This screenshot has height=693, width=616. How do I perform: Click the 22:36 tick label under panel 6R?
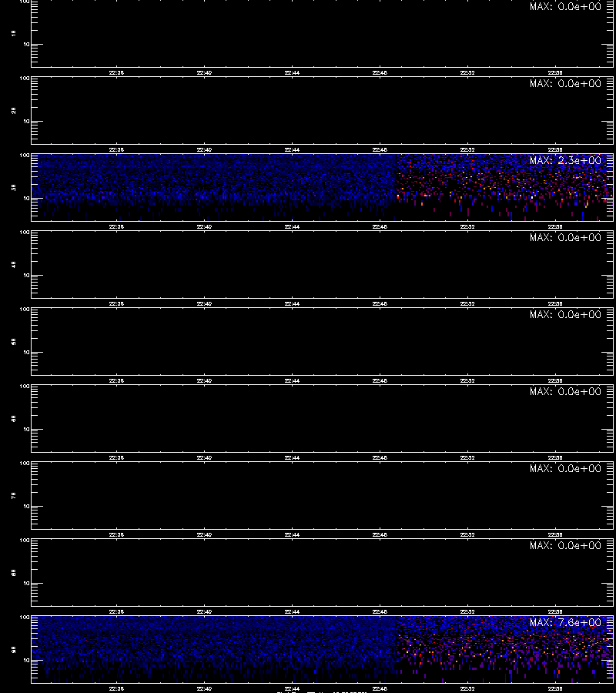[x=117, y=458]
